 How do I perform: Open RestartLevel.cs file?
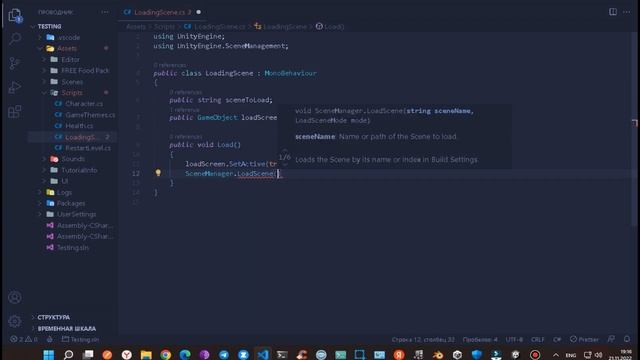coord(88,148)
